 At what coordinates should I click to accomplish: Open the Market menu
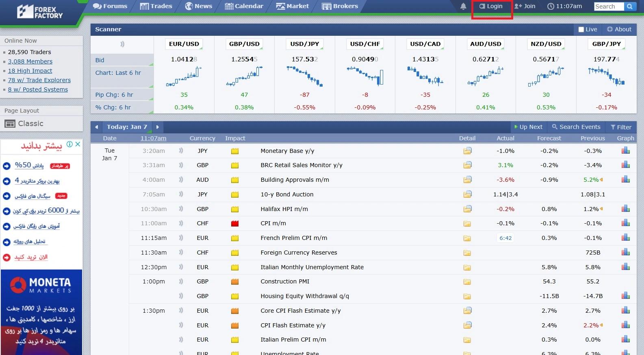click(293, 6)
